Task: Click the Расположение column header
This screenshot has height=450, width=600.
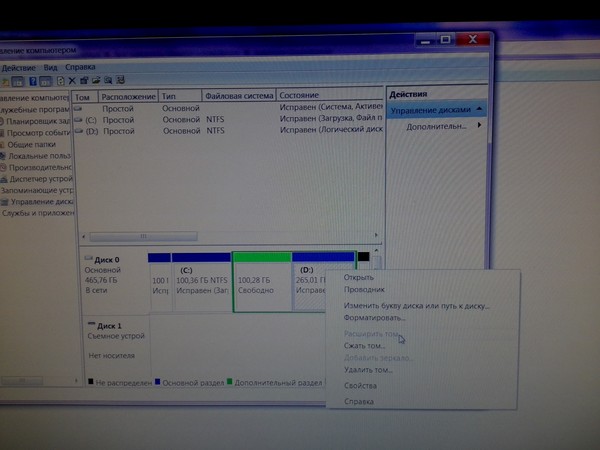Action: coord(128,96)
